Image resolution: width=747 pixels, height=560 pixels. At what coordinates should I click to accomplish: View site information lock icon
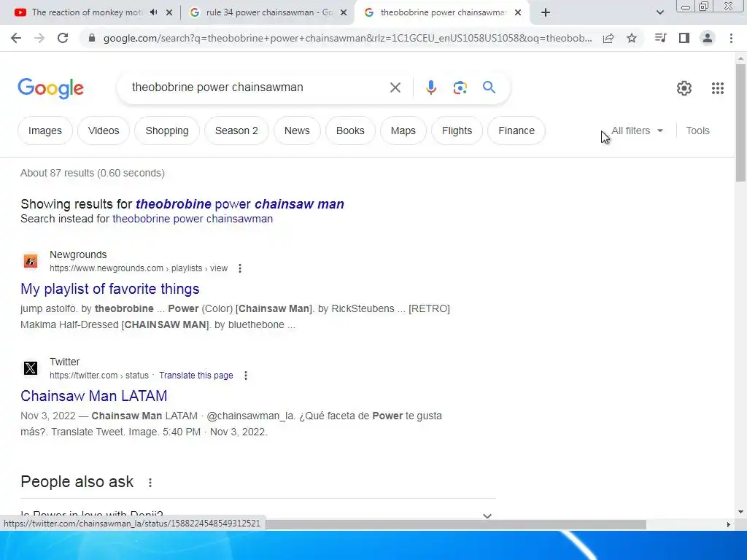(x=92, y=38)
